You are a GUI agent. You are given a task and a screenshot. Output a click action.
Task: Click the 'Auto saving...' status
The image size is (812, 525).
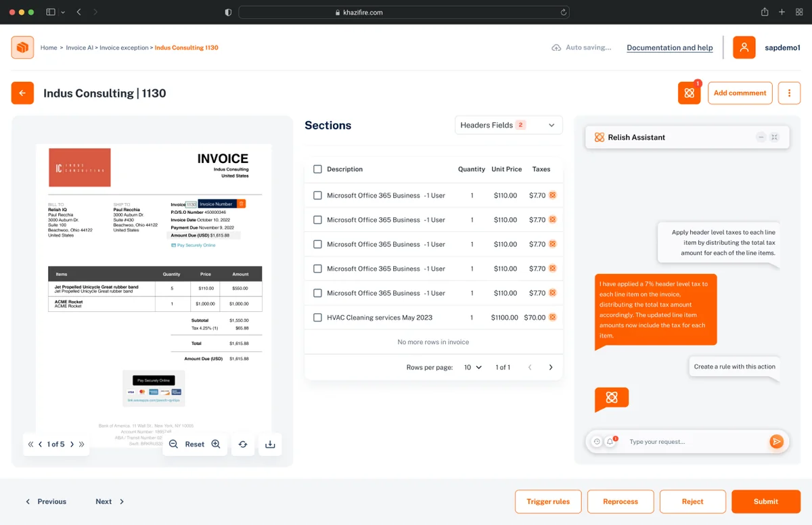581,48
